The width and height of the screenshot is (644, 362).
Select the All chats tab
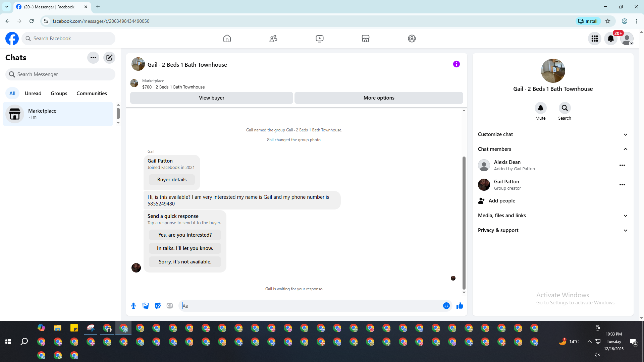pos(12,94)
